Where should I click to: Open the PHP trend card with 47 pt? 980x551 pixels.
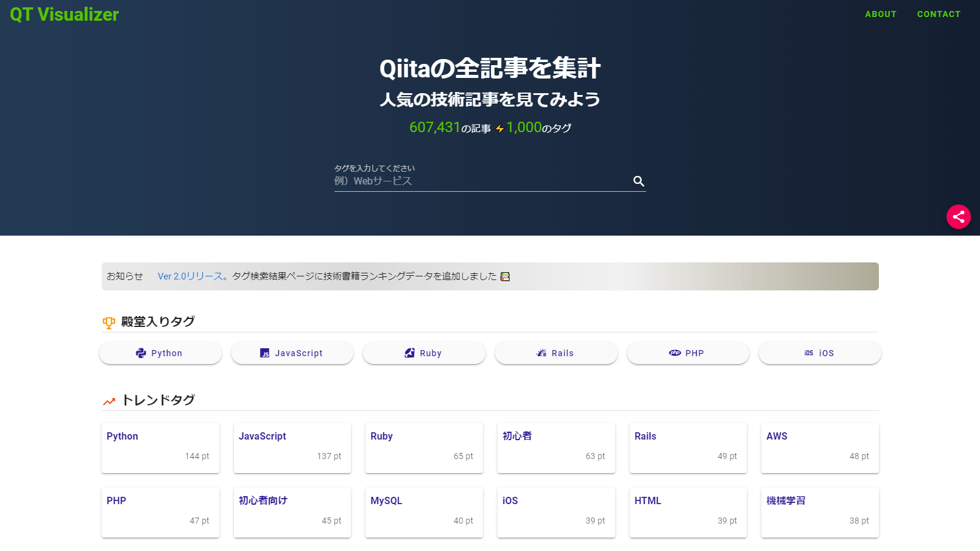pos(160,512)
